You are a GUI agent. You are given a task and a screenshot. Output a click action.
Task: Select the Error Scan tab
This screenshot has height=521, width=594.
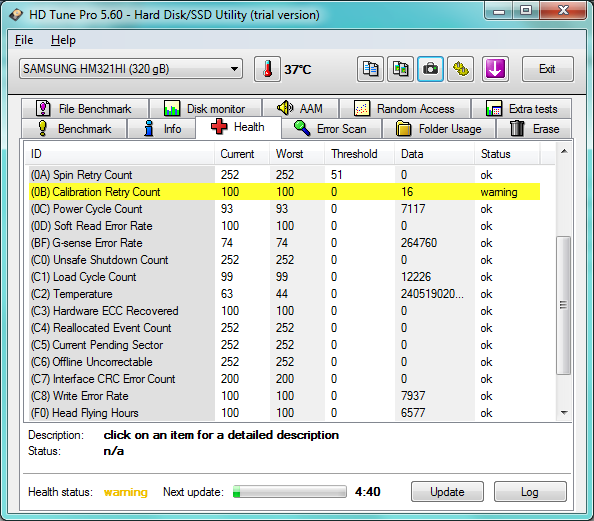tap(331, 128)
